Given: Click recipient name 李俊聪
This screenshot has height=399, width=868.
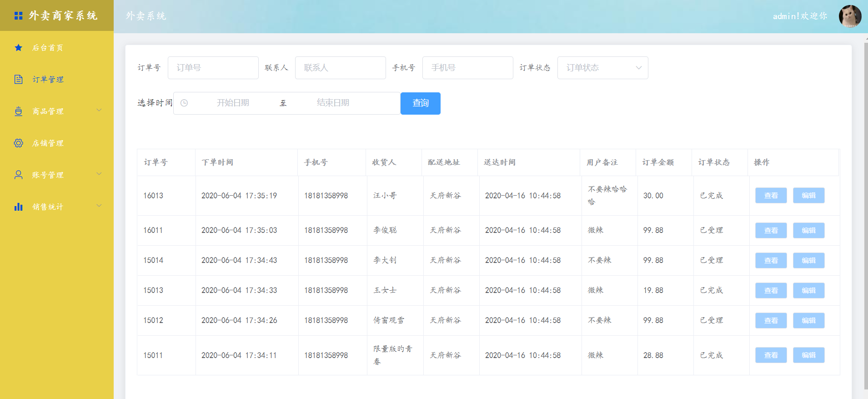Looking at the screenshot, I should pyautogui.click(x=385, y=230).
